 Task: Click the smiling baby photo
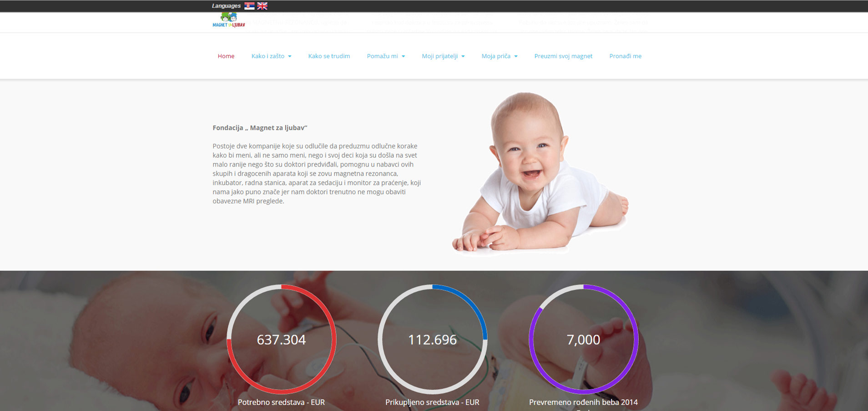[540, 173]
